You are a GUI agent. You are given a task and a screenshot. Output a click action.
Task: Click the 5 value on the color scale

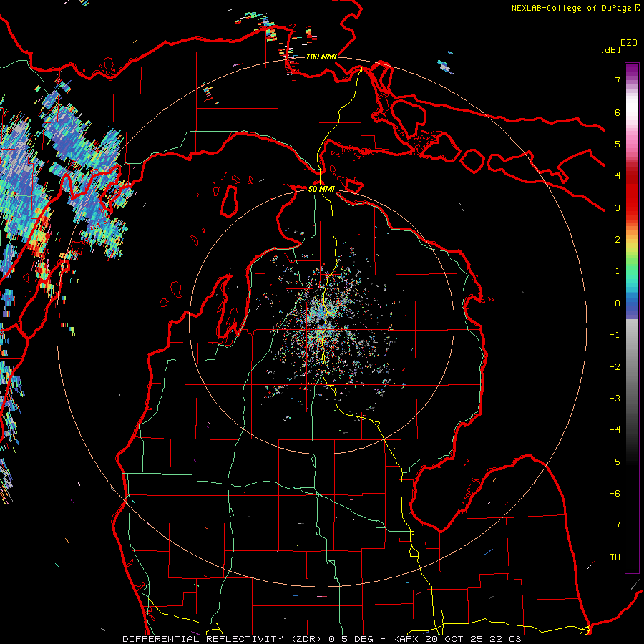[618, 144]
